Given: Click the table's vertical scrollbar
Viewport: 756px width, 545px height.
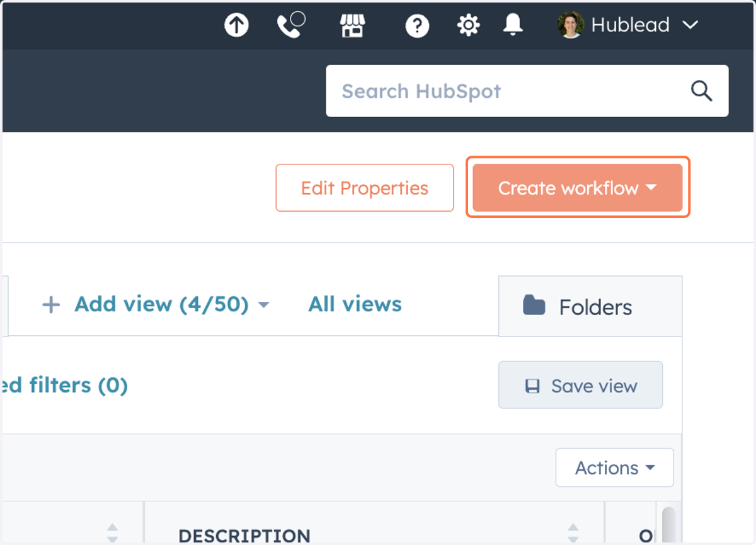Looking at the screenshot, I should click(x=668, y=524).
